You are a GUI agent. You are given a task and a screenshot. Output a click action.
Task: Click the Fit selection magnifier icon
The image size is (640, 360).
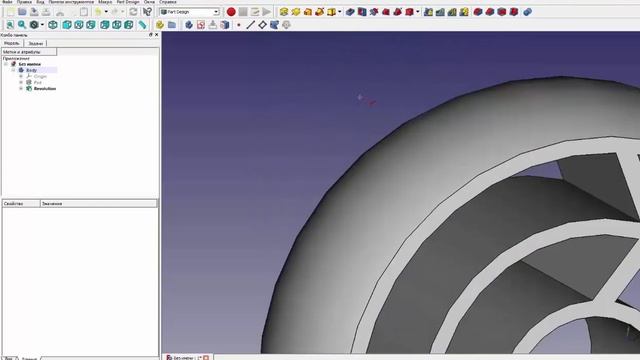(x=22, y=25)
